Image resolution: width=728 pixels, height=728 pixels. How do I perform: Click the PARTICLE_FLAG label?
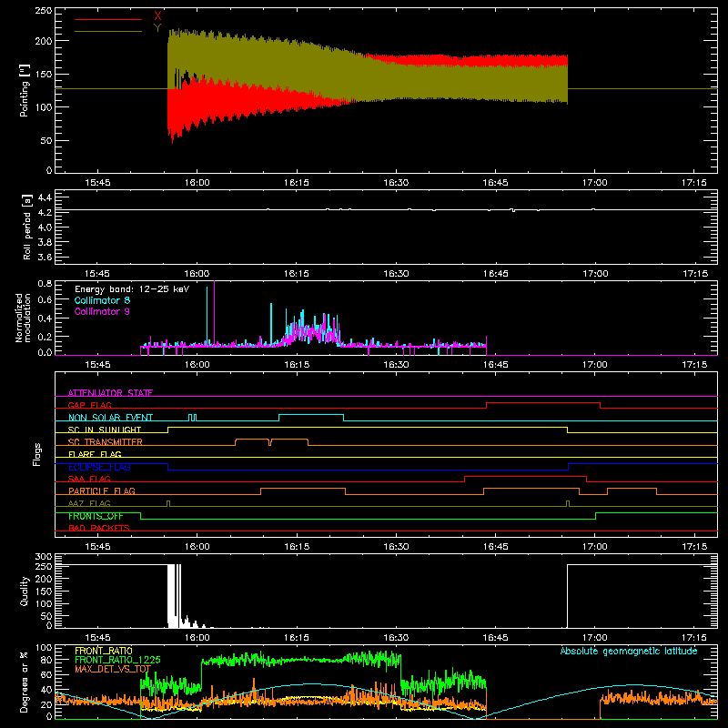[x=102, y=491]
